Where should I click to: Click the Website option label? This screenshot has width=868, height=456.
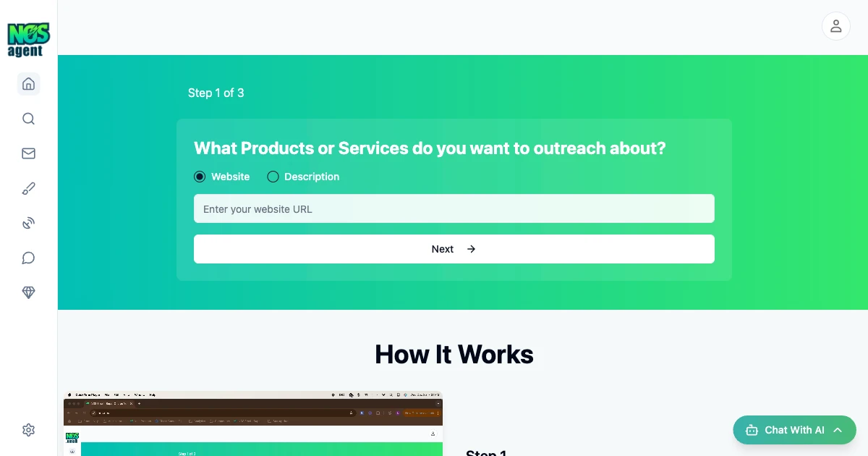(230, 177)
